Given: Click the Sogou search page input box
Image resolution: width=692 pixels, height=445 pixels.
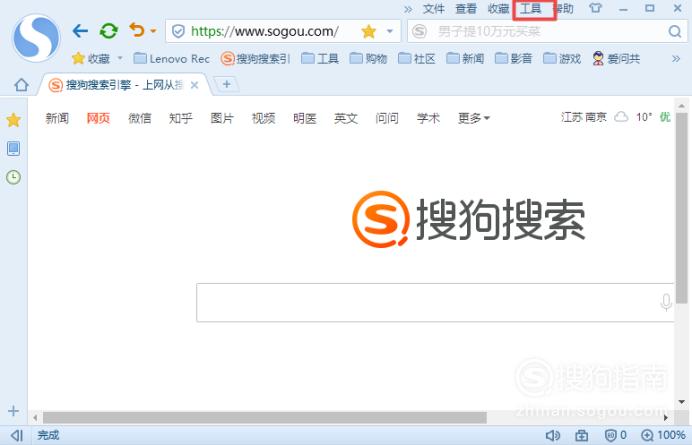Looking at the screenshot, I should [435, 302].
